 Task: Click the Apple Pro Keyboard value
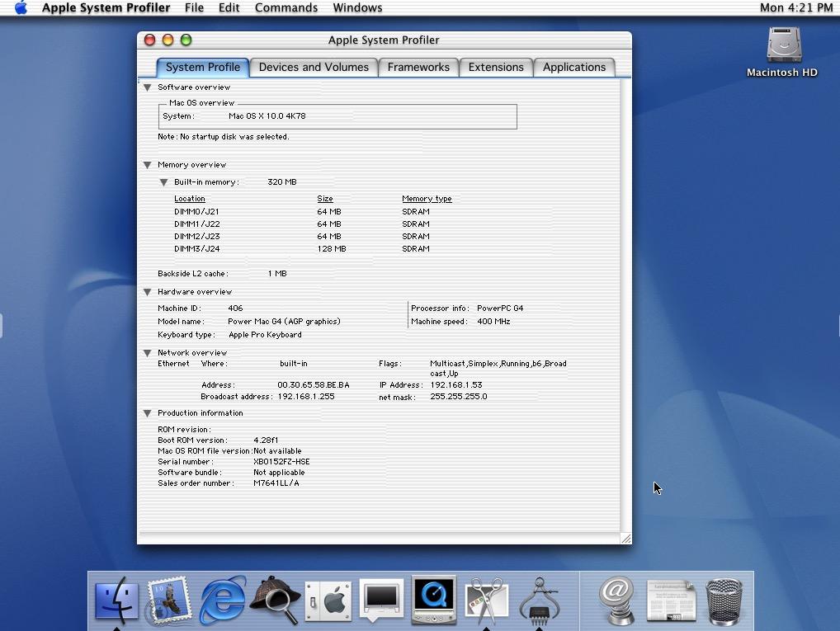click(265, 335)
